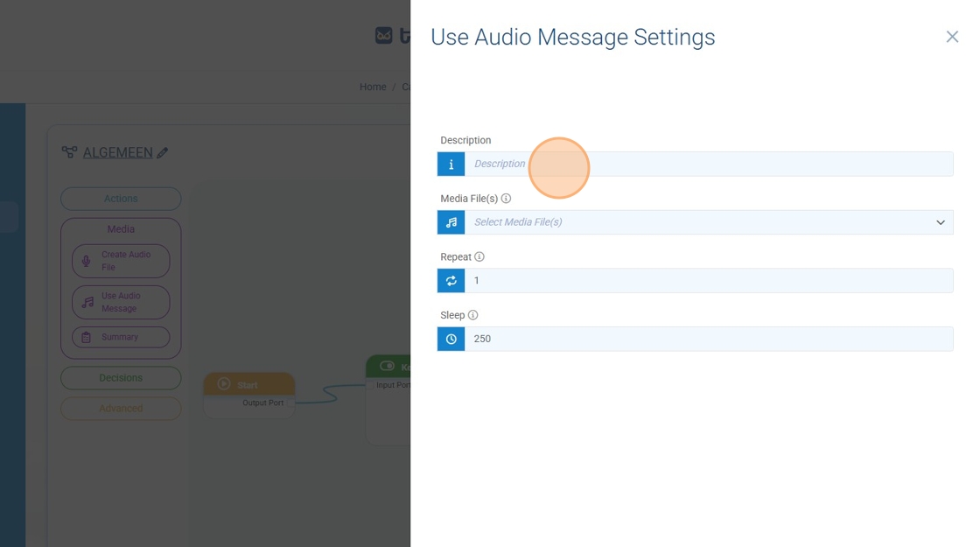Image resolution: width=980 pixels, height=547 pixels.
Task: Click the Media File(s) info tooltip icon
Action: pos(506,199)
